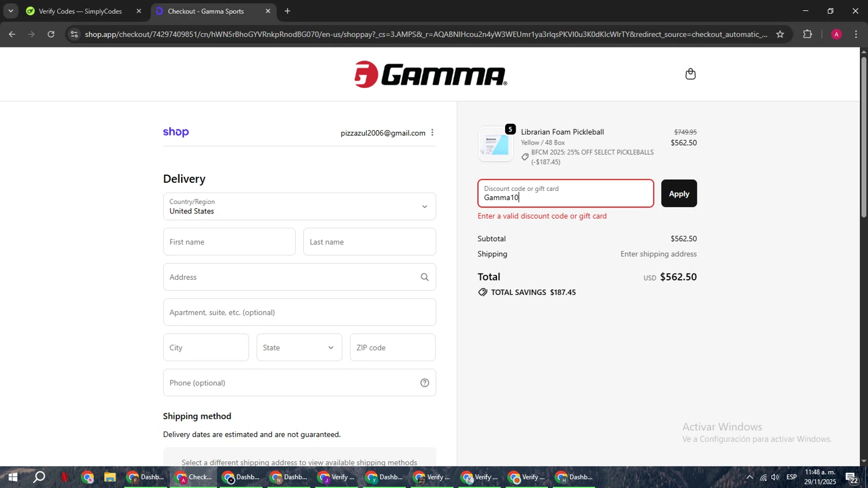Click the Shipping method heading

(x=197, y=416)
